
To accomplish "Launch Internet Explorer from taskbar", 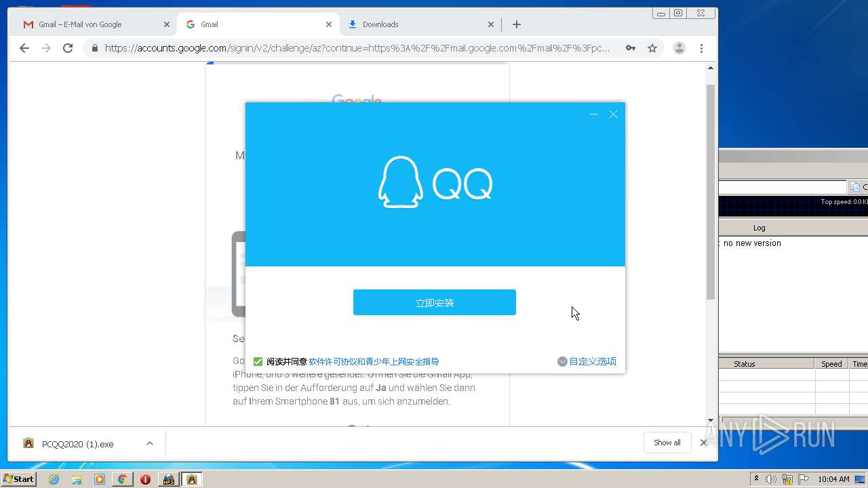I will click(x=54, y=479).
